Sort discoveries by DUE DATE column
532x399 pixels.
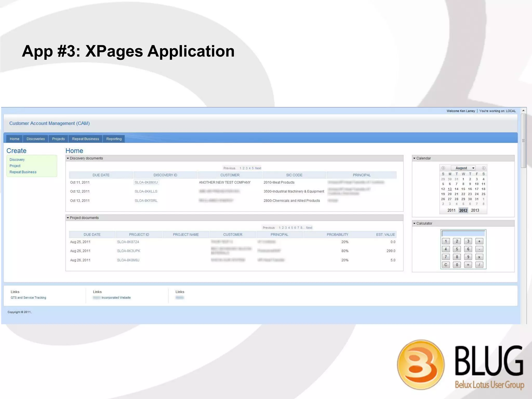(x=101, y=175)
